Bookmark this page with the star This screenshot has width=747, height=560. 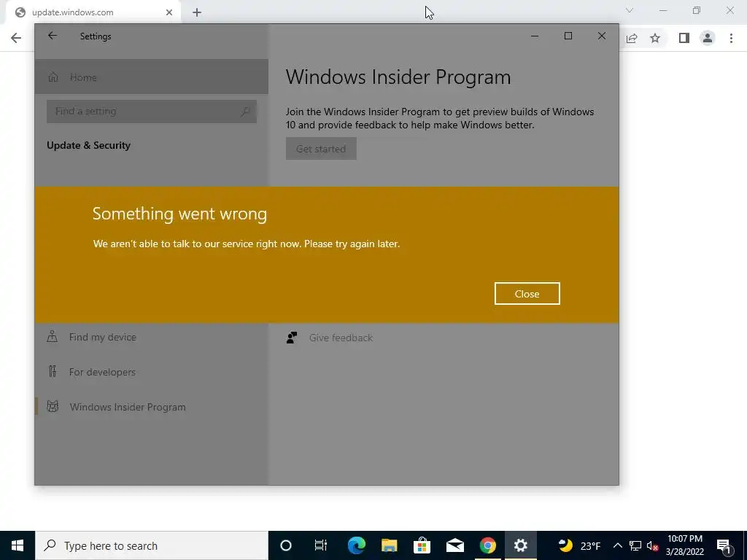pos(655,38)
